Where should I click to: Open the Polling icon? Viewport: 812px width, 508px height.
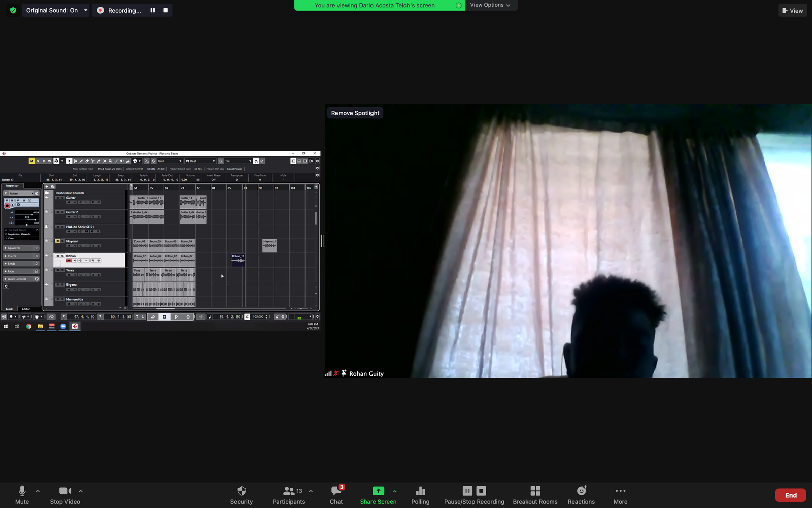click(x=420, y=491)
